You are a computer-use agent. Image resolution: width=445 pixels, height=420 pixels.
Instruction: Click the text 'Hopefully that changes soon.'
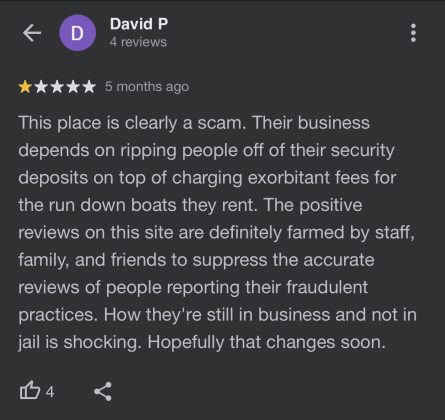coord(266,342)
